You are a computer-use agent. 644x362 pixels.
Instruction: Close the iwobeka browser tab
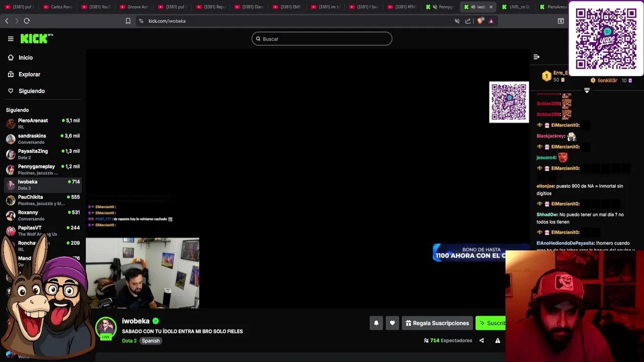coord(491,7)
